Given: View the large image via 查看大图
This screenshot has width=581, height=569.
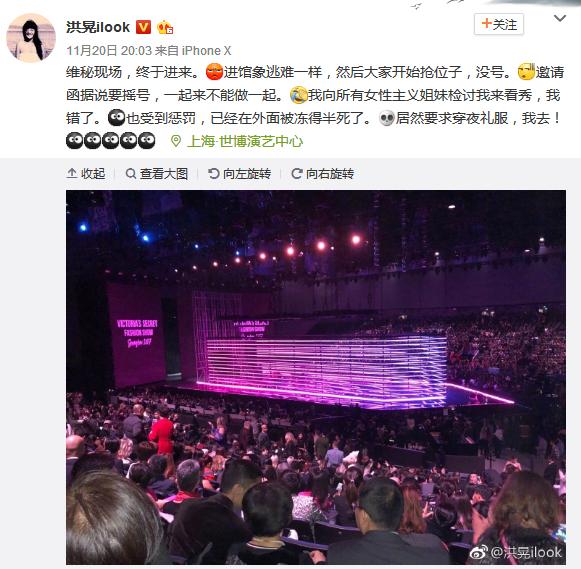Looking at the screenshot, I should pos(157,173).
